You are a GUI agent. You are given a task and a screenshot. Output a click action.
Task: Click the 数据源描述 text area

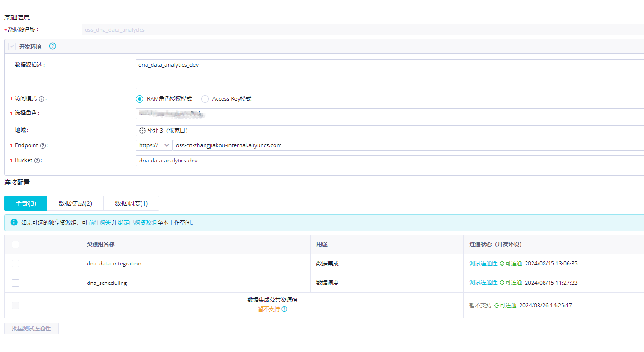390,74
